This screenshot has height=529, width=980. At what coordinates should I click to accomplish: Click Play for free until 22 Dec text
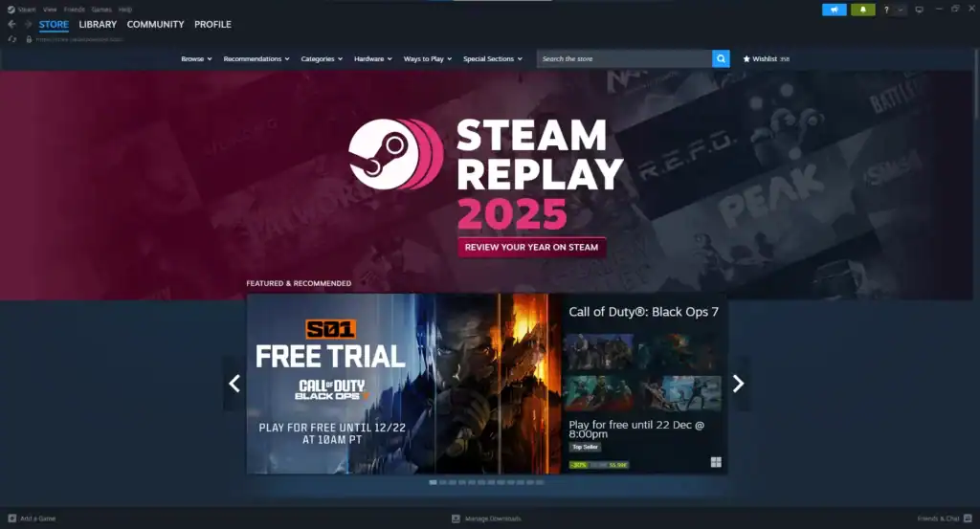636,430
